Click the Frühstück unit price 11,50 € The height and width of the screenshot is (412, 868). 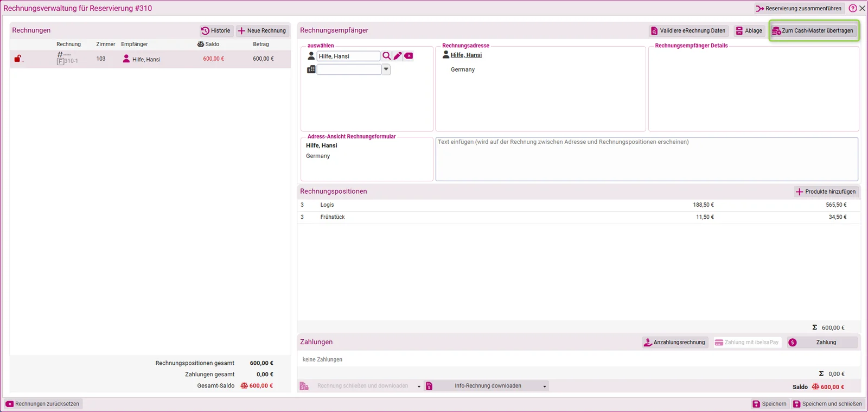(x=705, y=217)
